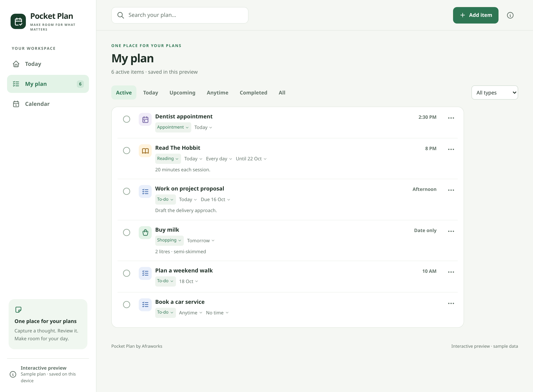
Task: Open the Every day repeat dropdown
Action: point(219,159)
